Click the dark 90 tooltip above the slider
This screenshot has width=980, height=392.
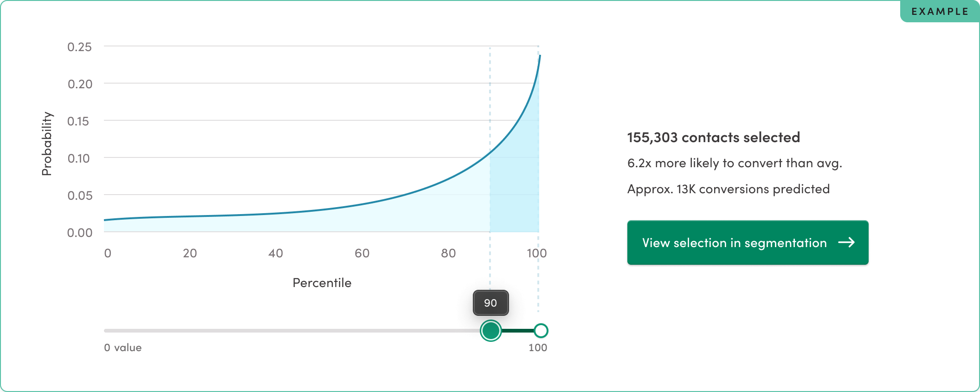(x=490, y=303)
